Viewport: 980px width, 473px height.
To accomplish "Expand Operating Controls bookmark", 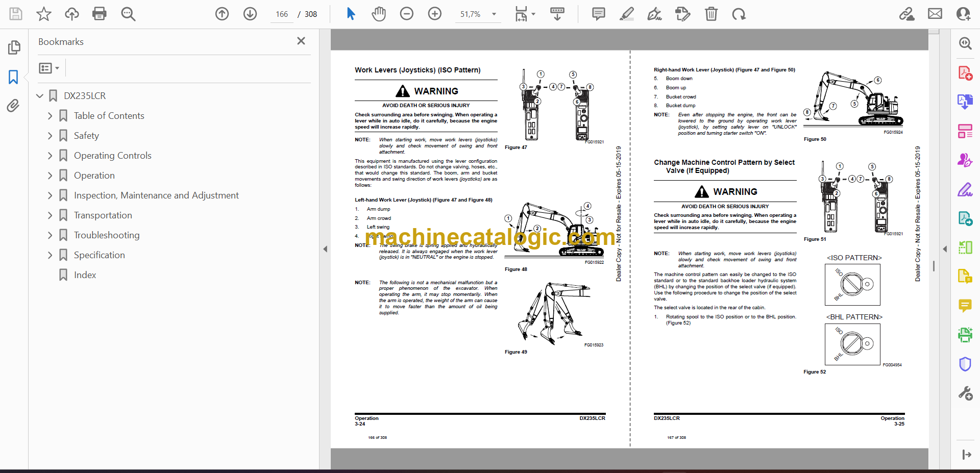I will coord(50,156).
